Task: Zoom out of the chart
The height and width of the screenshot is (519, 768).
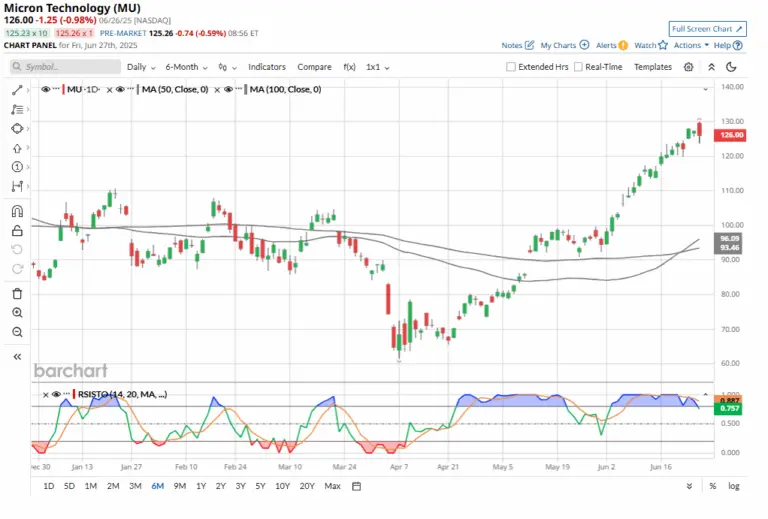Action: (x=17, y=332)
